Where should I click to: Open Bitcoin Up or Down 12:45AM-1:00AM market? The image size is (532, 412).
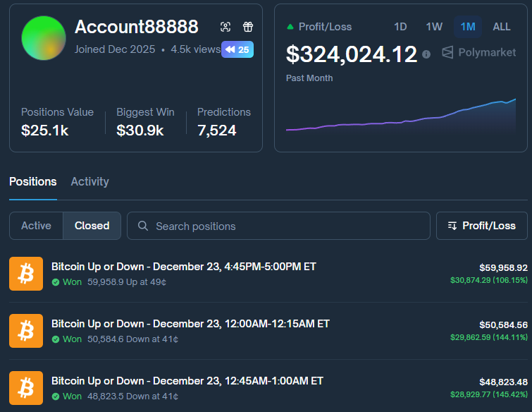pyautogui.click(x=187, y=381)
